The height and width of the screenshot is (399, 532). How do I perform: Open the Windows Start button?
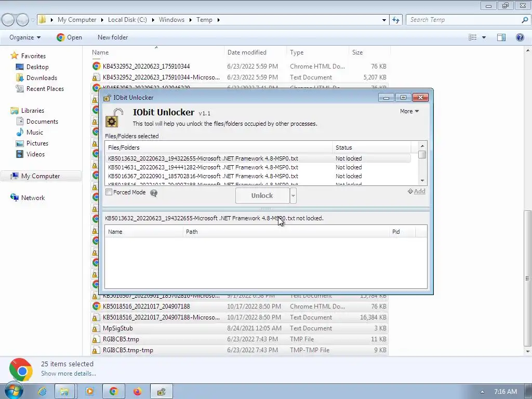[14, 391]
